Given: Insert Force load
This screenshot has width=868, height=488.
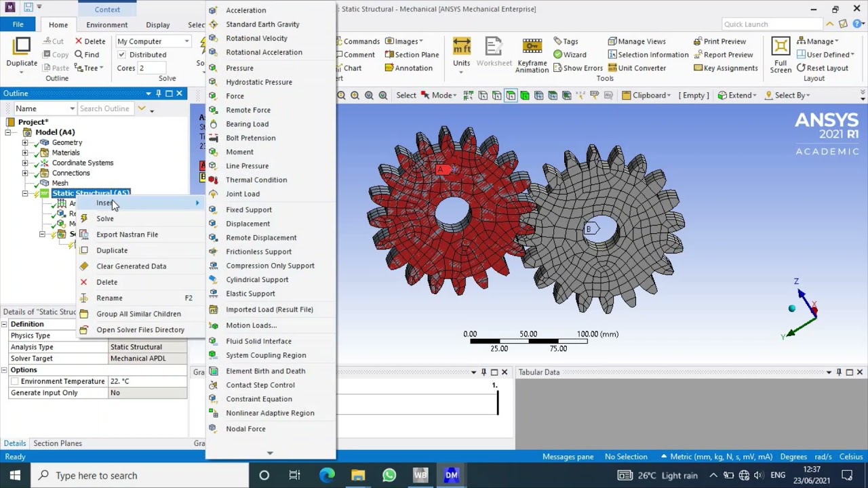Looking at the screenshot, I should [235, 96].
